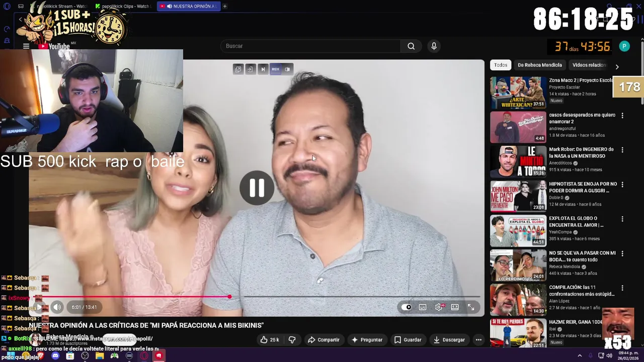
Task: Show more chips with the right arrow
Action: point(617,66)
